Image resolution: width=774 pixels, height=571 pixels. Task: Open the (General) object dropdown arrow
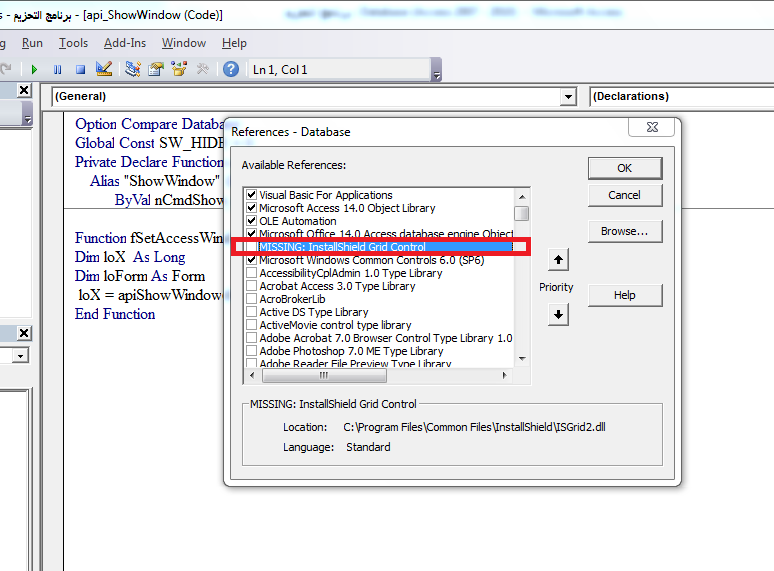point(568,97)
